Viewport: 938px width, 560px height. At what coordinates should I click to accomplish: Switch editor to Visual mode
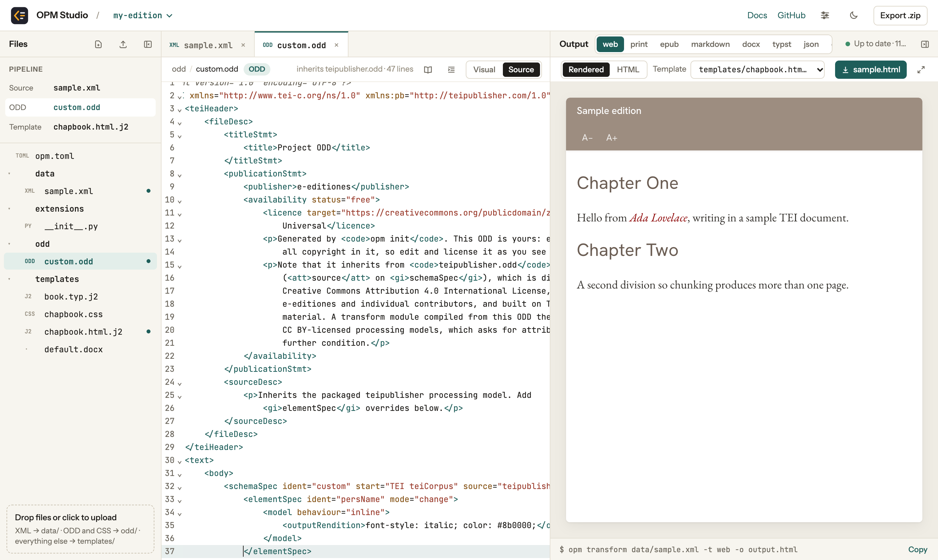coord(484,69)
